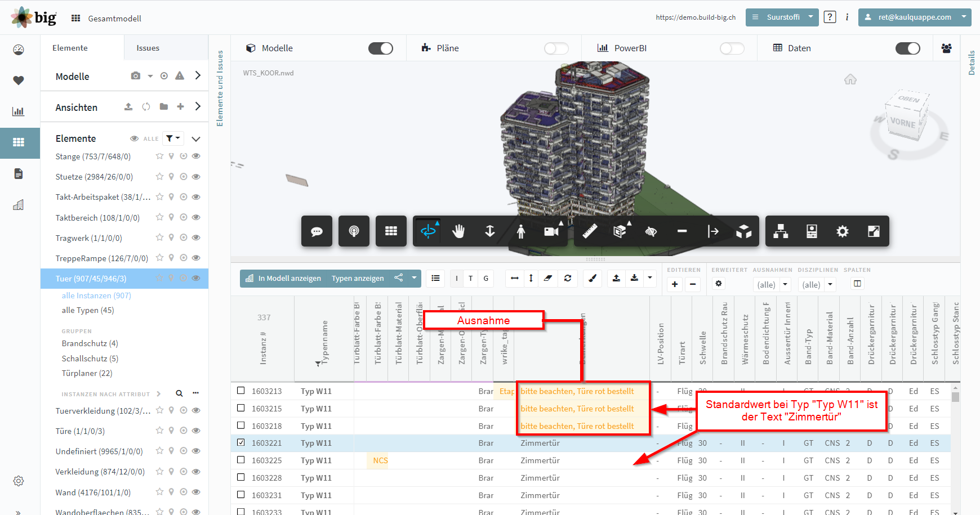
Task: Activate the pan hand tool
Action: pyautogui.click(x=458, y=231)
